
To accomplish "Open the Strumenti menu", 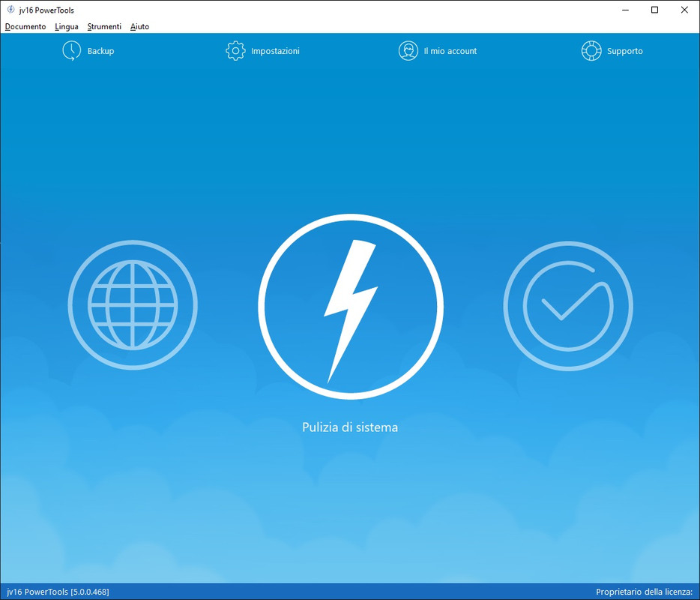I will [x=104, y=27].
